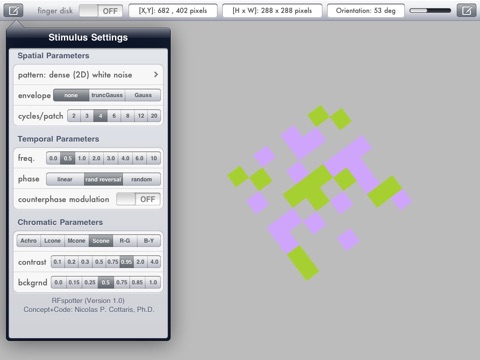
Task: Set cycles/patch to 6
Action: (x=114, y=116)
